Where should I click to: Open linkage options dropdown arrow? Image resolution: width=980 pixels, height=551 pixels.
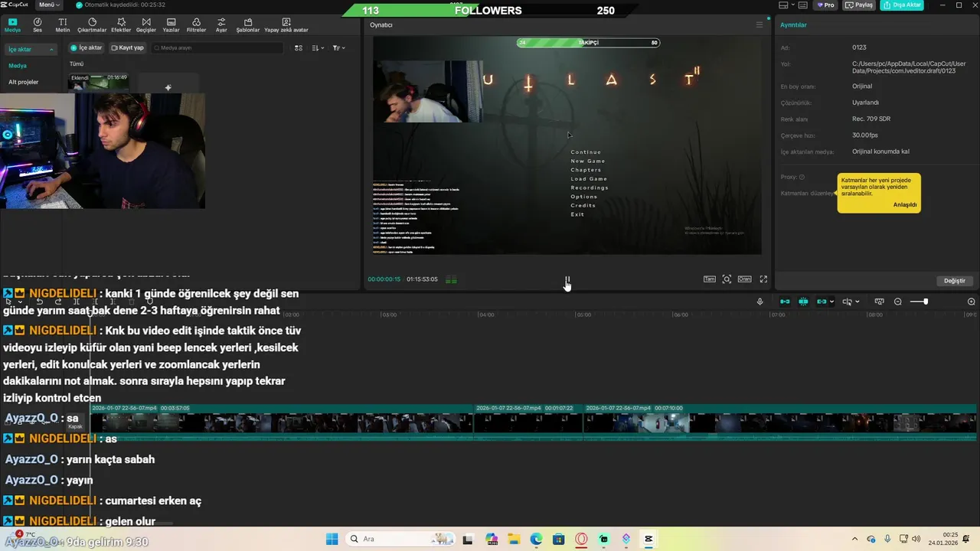(x=831, y=302)
